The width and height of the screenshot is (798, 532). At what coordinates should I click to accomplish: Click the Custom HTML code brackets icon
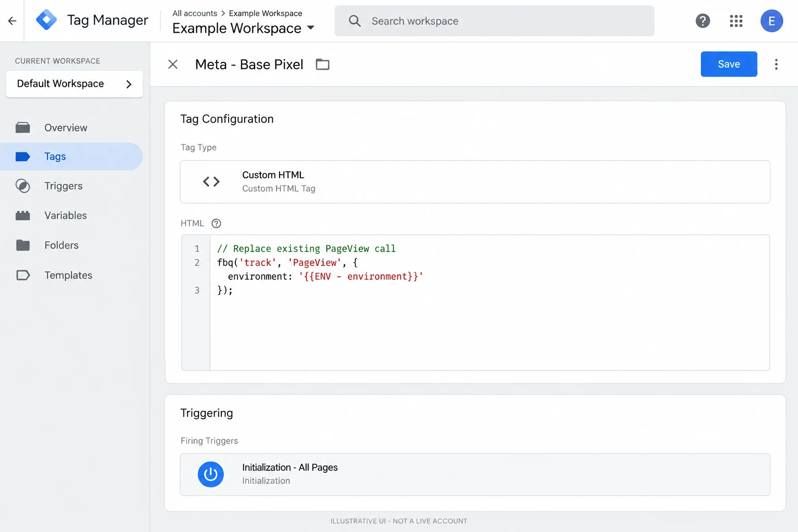(211, 182)
